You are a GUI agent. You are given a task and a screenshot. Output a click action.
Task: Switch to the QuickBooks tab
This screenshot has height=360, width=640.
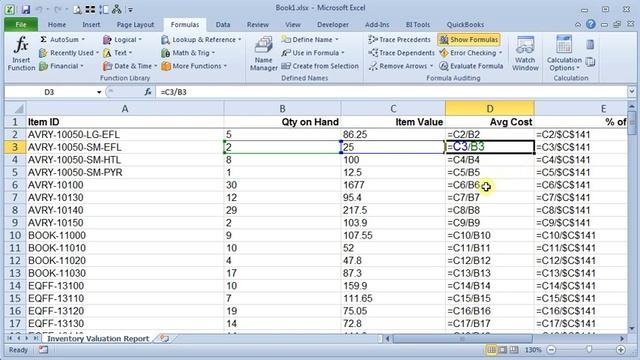[x=465, y=25]
